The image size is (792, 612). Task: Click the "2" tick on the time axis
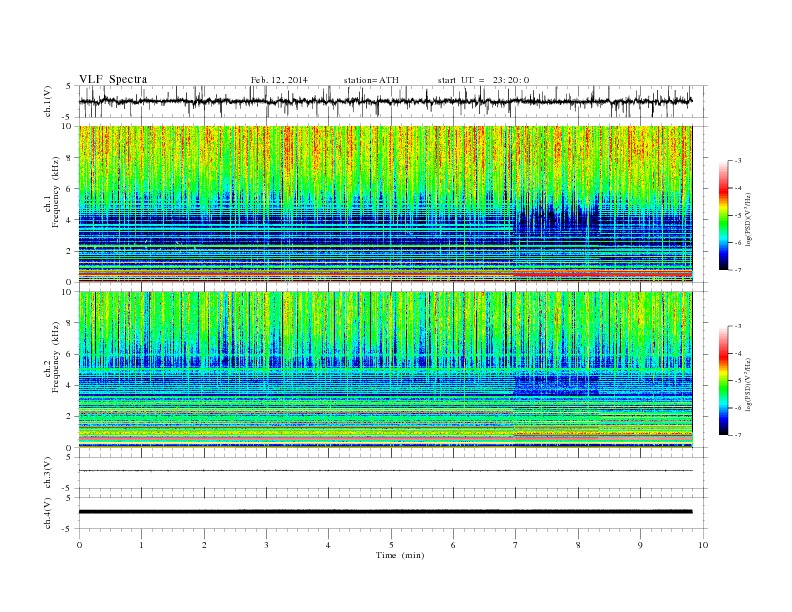point(204,545)
